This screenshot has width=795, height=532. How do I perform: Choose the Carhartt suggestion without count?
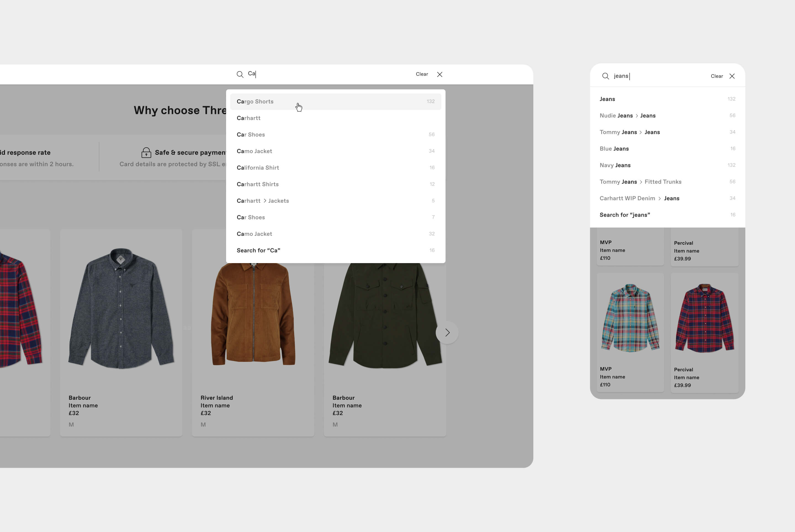(249, 118)
